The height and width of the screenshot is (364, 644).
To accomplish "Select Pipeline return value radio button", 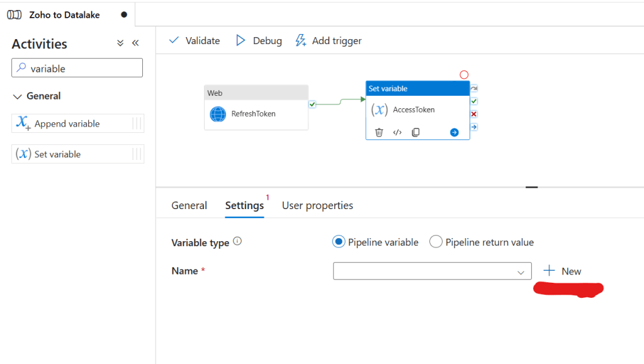I will [436, 242].
